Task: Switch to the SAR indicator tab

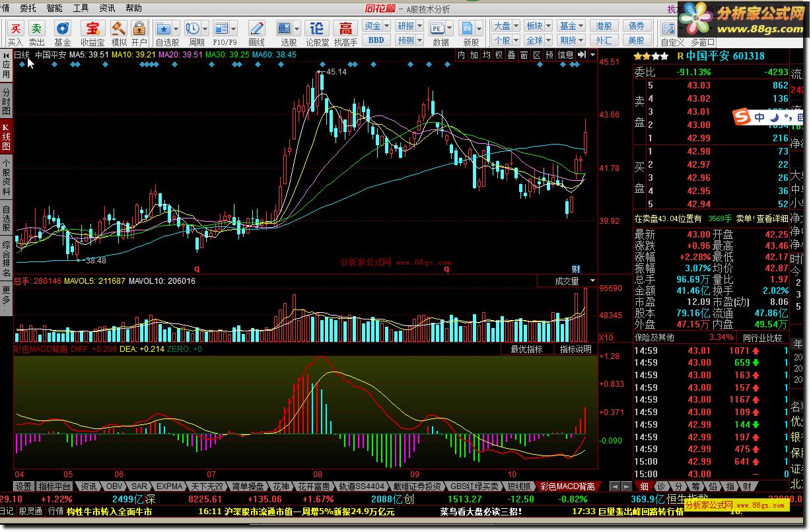Action: pos(139,486)
